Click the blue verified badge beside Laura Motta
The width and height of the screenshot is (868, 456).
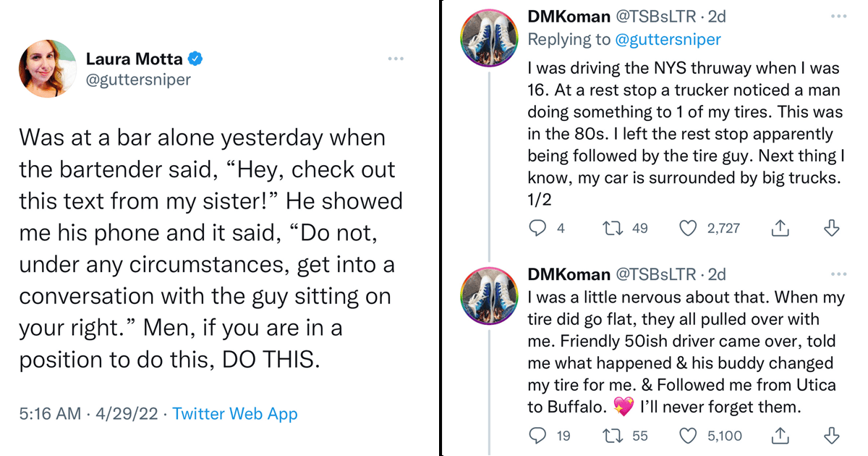195,59
